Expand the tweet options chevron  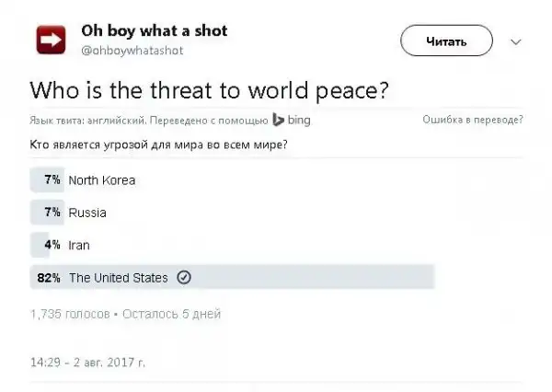[515, 41]
